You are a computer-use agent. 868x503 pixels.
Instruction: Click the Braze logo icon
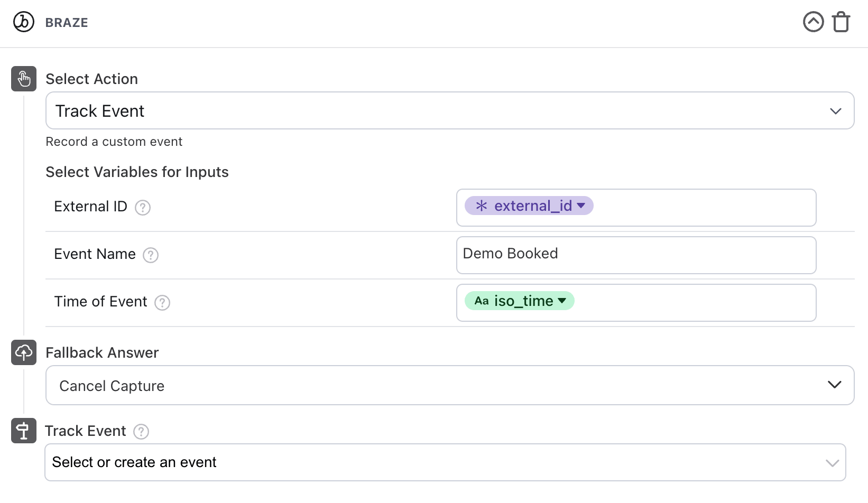[x=24, y=22]
